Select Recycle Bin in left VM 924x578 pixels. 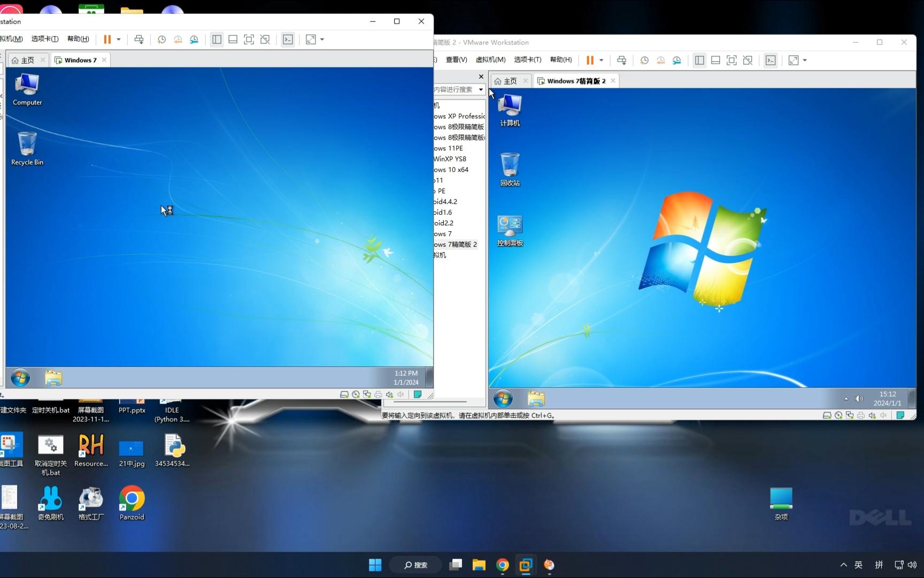pos(27,149)
